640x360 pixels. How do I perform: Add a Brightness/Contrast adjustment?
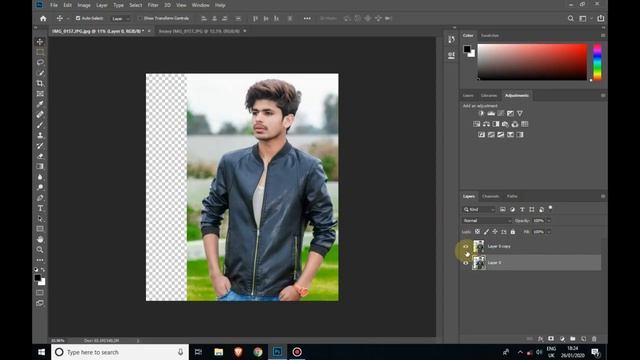481,113
